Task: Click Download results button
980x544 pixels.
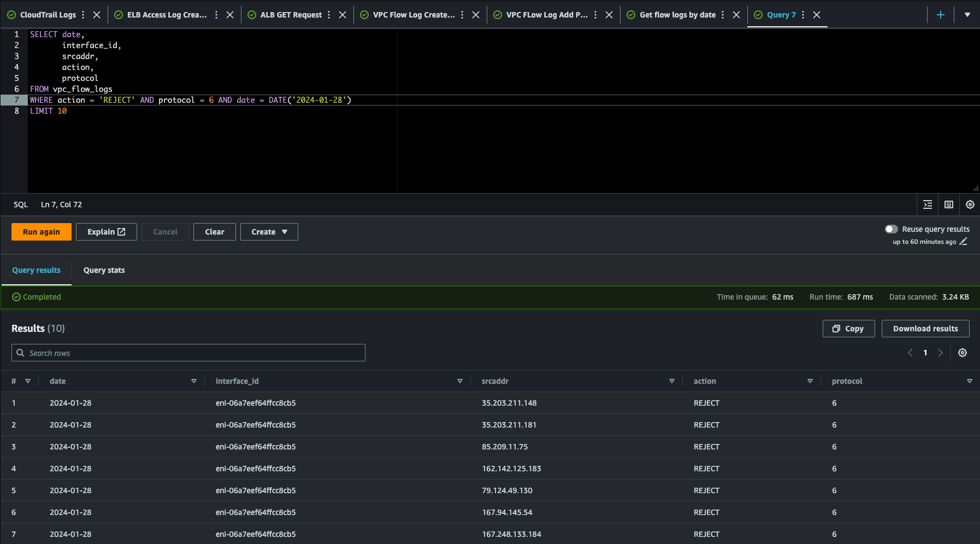Action: pos(925,329)
